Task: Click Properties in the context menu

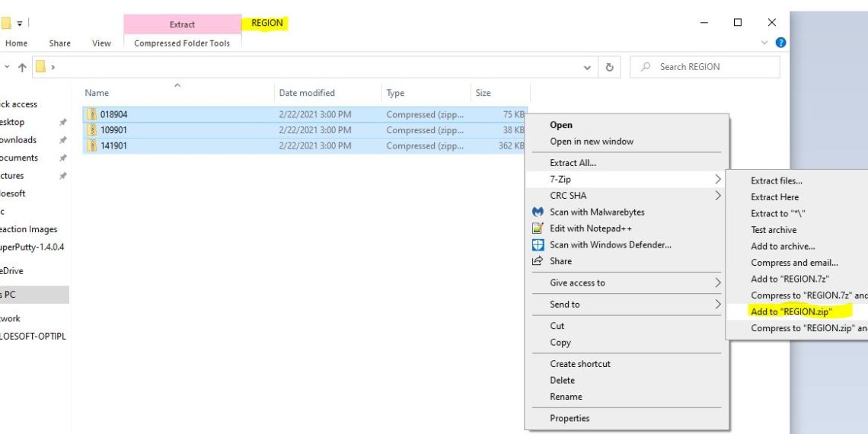Action: (569, 418)
